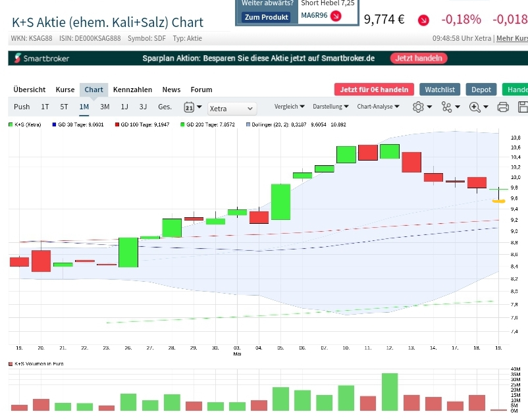The image size is (528, 420).
Task: Click the WKN: KSAG88 text
Action: click(32, 38)
